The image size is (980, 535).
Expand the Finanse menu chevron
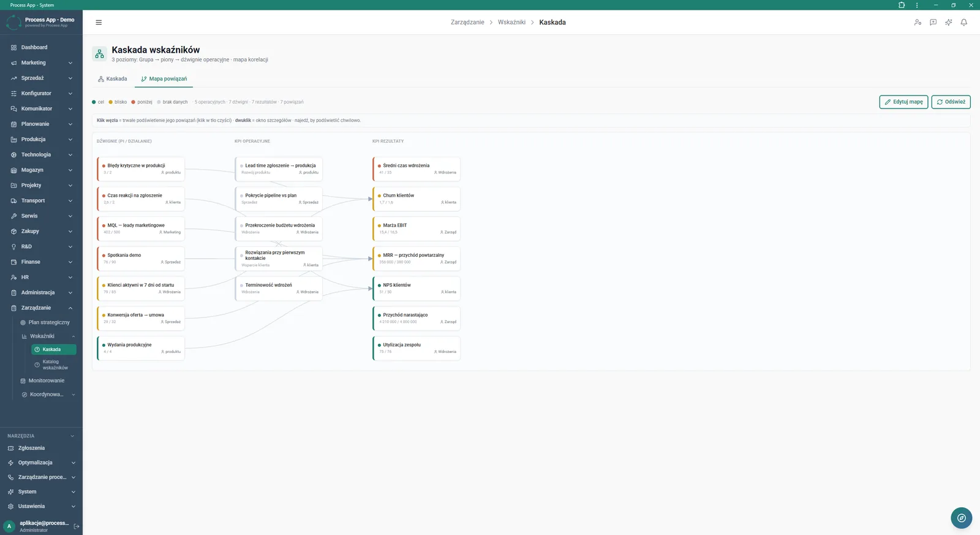pyautogui.click(x=70, y=262)
